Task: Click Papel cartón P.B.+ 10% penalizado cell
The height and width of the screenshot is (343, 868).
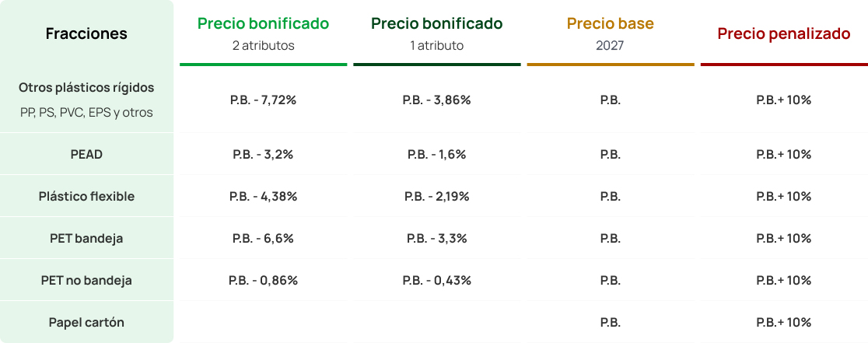Action: click(784, 323)
